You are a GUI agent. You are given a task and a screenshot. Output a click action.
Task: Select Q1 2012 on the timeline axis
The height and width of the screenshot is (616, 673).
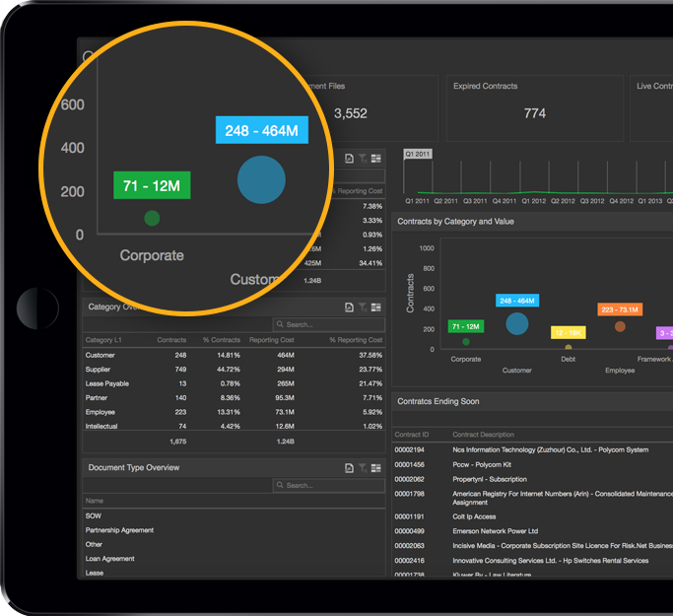click(533, 201)
